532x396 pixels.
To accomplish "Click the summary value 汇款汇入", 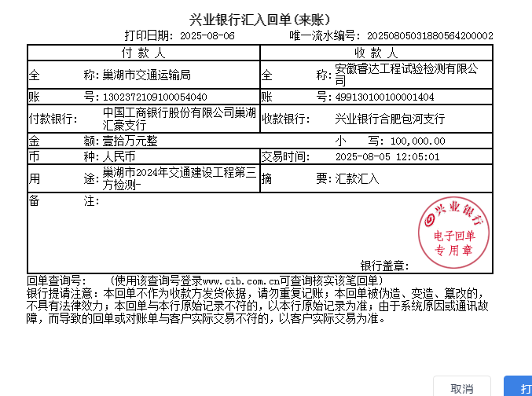I will coord(358,178).
